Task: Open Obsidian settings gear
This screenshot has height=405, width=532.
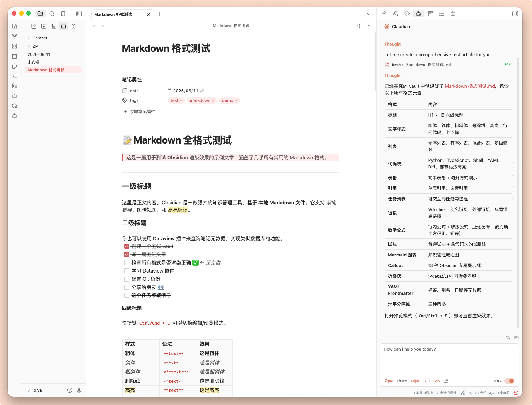Action: (x=79, y=390)
